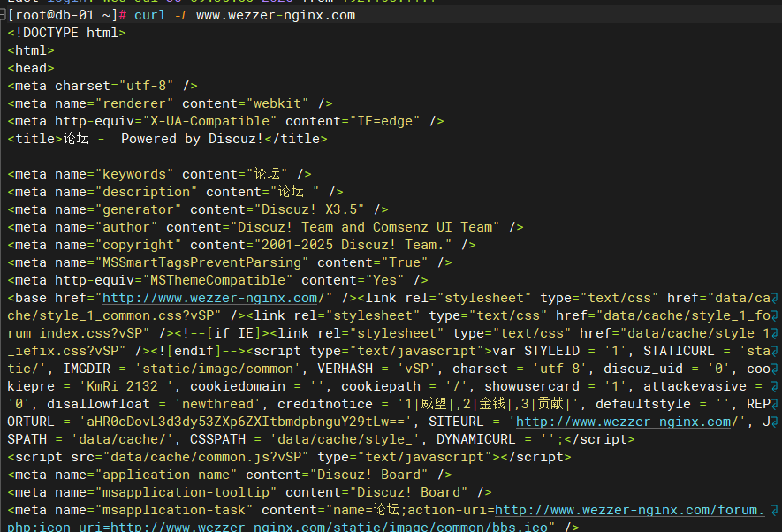The image size is (782, 532).
Task: Click the "keywords" meta name
Action: click(134, 174)
